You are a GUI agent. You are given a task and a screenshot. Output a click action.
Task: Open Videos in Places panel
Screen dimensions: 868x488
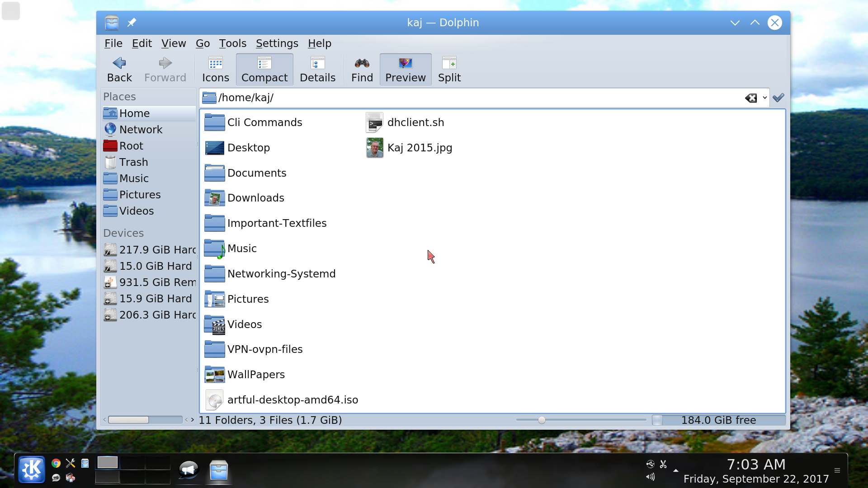(149, 211)
